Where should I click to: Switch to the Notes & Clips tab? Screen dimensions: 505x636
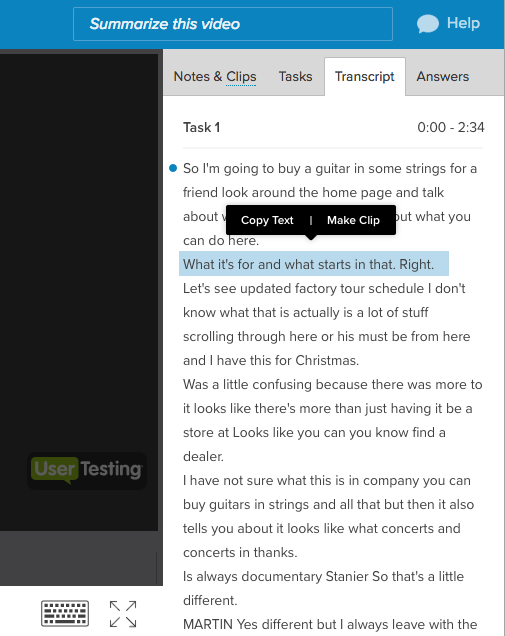click(x=215, y=76)
